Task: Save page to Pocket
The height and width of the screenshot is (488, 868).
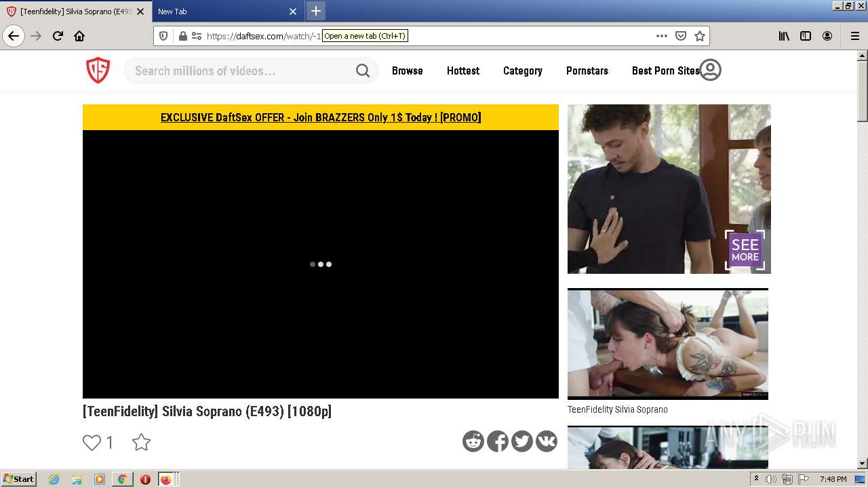Action: coord(681,36)
